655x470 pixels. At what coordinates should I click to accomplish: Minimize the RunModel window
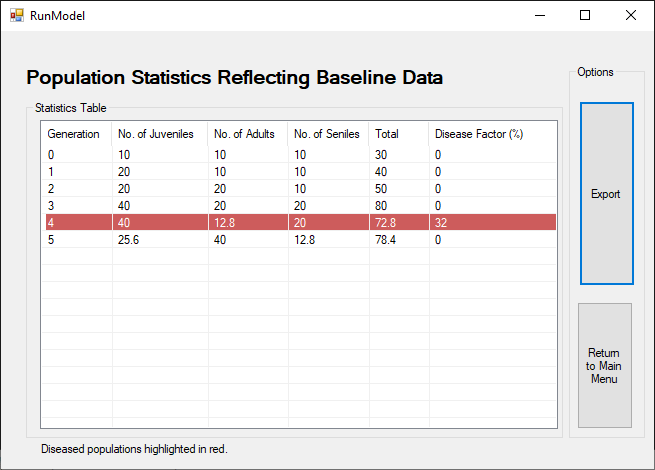click(540, 15)
